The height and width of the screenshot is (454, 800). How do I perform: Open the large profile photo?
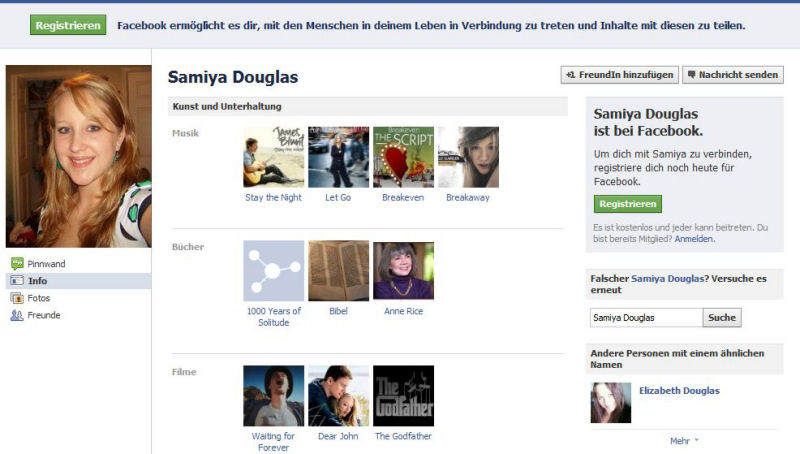(79, 156)
